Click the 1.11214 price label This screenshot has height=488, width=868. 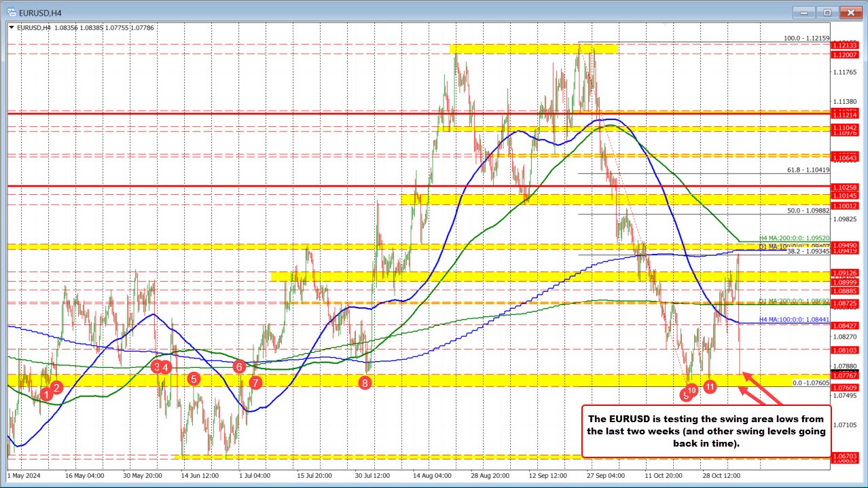pos(845,116)
